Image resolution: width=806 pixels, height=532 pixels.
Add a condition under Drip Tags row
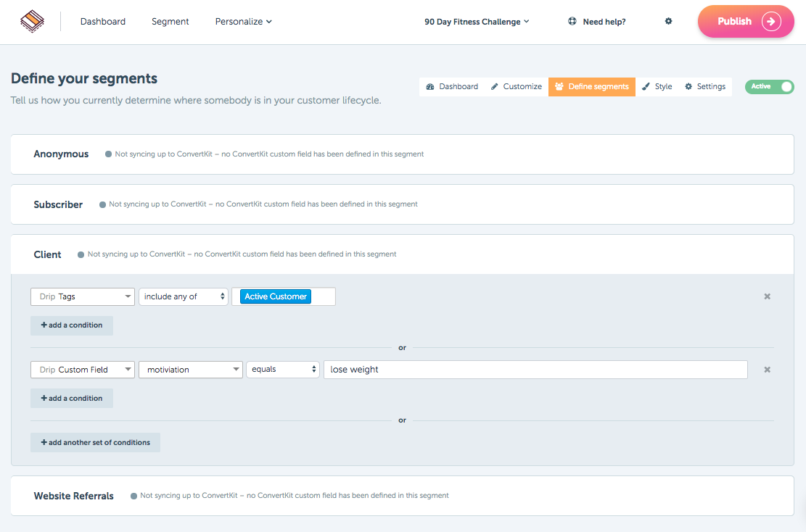click(72, 325)
